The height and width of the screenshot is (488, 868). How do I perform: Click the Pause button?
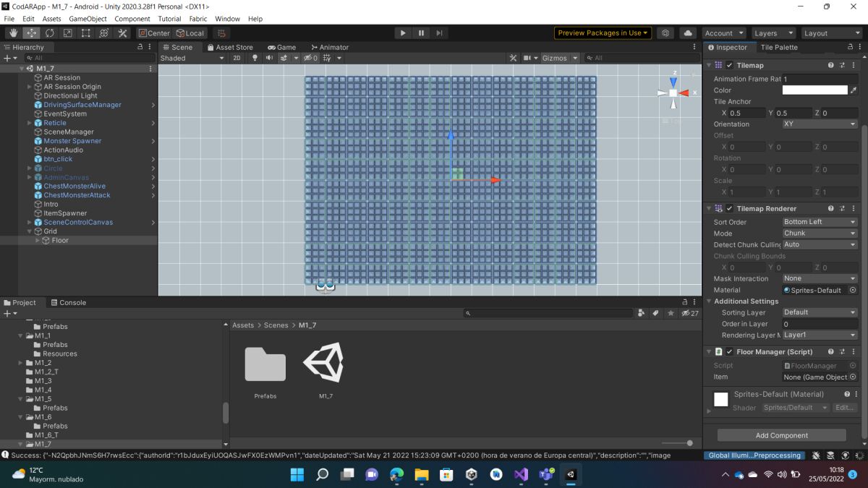[421, 33]
